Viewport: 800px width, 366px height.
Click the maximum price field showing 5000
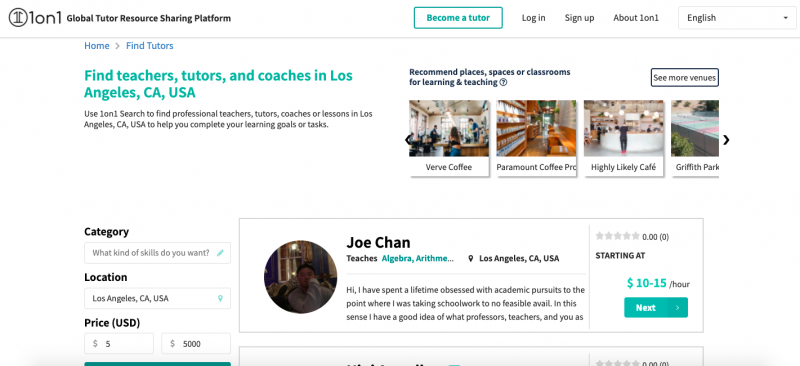196,344
